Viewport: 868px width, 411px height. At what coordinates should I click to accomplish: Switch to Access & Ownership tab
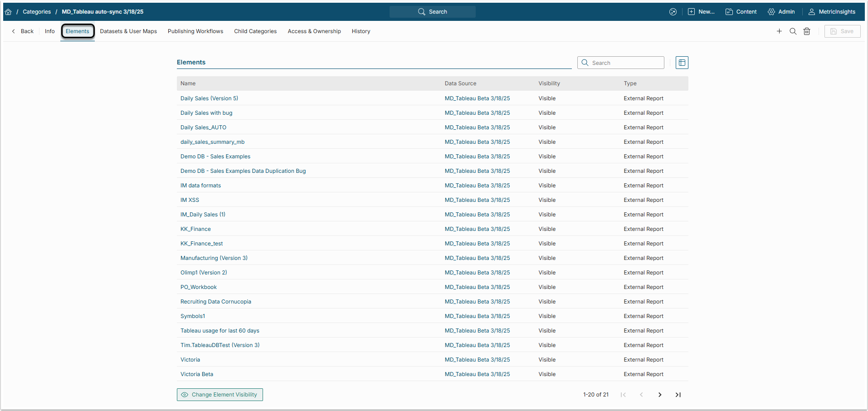tap(314, 31)
